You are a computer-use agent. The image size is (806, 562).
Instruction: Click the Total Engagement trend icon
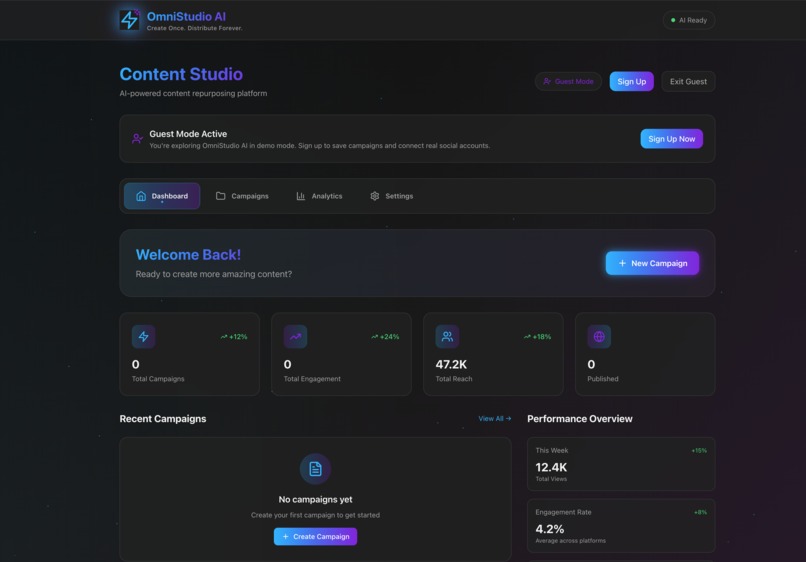point(296,337)
